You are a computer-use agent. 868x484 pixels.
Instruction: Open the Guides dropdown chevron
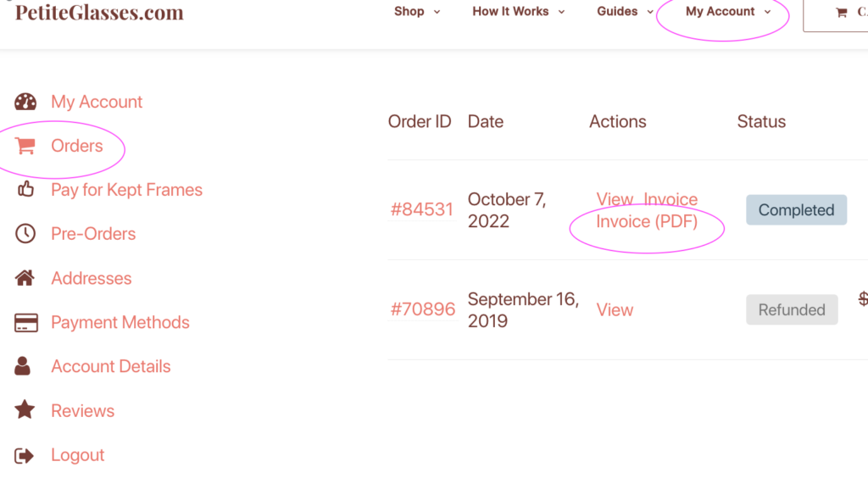click(x=650, y=12)
